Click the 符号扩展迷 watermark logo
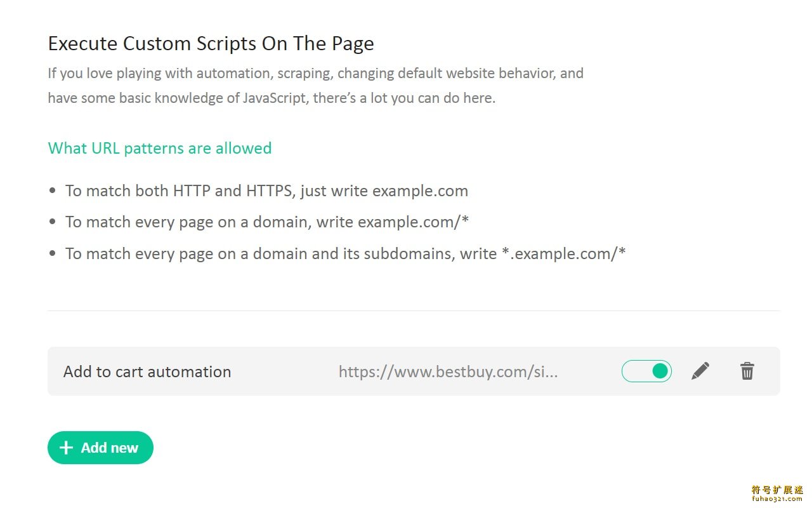This screenshot has height=508, width=812. coord(778,490)
